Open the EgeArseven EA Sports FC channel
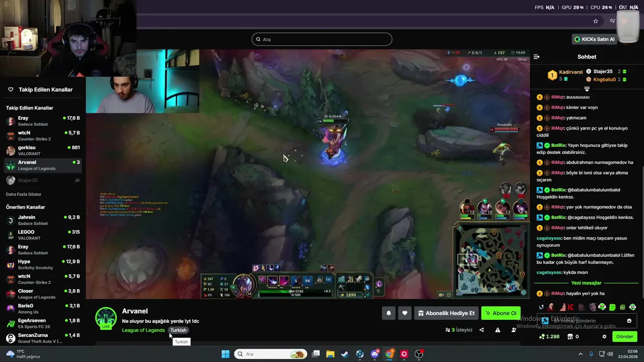This screenshot has height=362, width=644. (43, 323)
